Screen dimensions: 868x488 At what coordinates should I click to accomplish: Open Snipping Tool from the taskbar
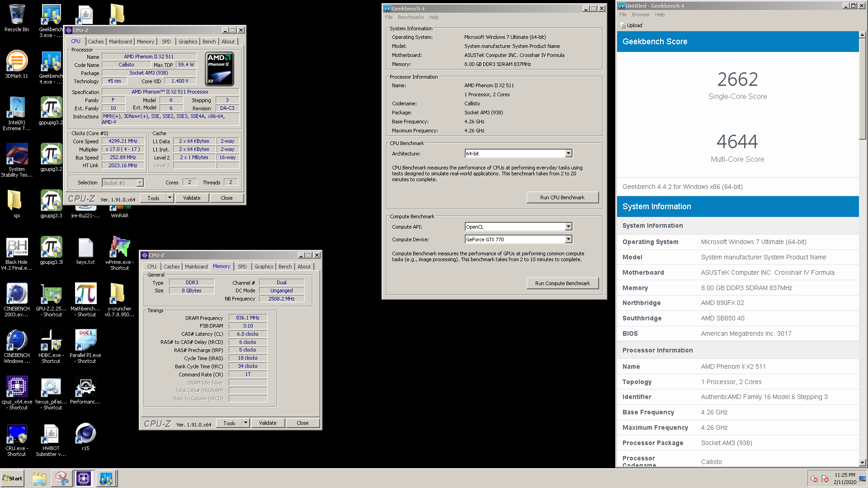pos(61,479)
